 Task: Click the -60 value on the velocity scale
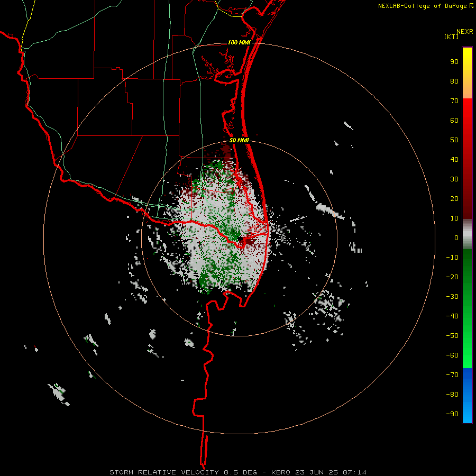452,355
